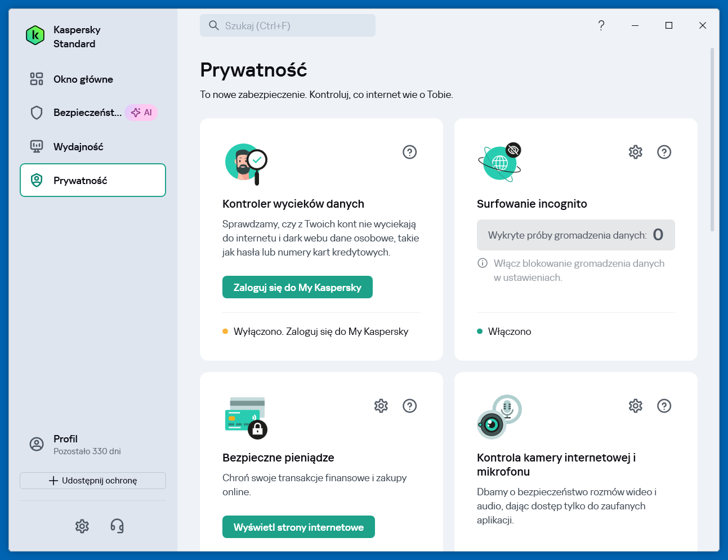Click Wyświetl strony internetowe button
The image size is (728, 560).
298,527
